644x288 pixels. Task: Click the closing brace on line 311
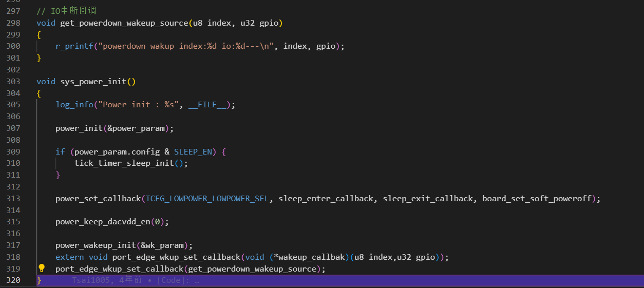[58, 175]
